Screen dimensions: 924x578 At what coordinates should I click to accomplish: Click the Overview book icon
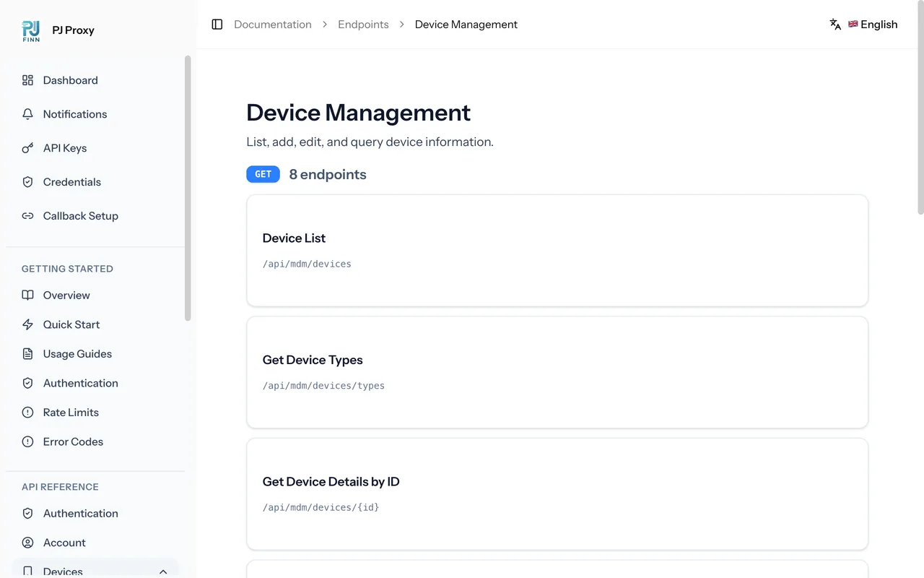tap(27, 296)
